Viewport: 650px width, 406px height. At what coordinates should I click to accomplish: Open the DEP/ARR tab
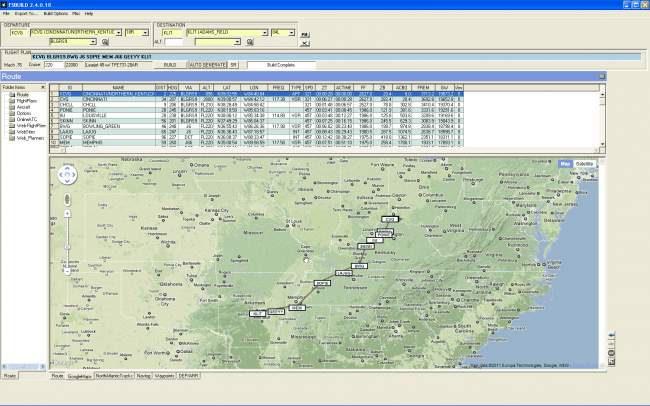pos(189,376)
